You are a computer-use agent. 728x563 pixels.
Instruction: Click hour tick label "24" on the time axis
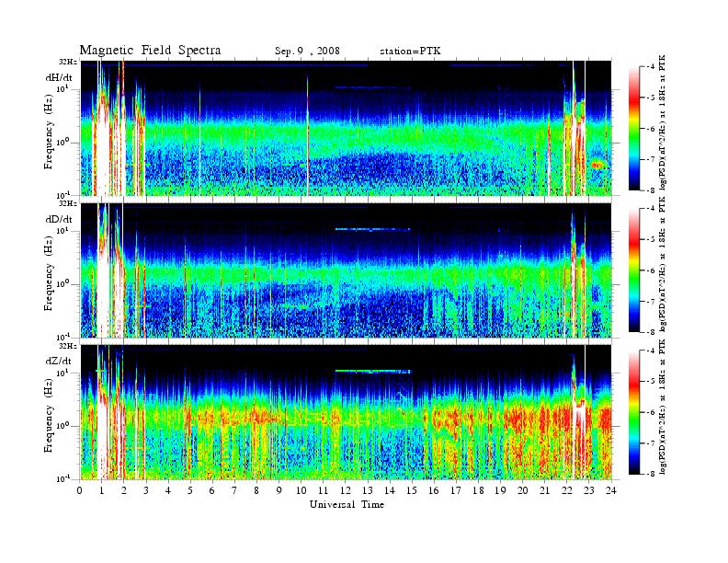pos(611,490)
